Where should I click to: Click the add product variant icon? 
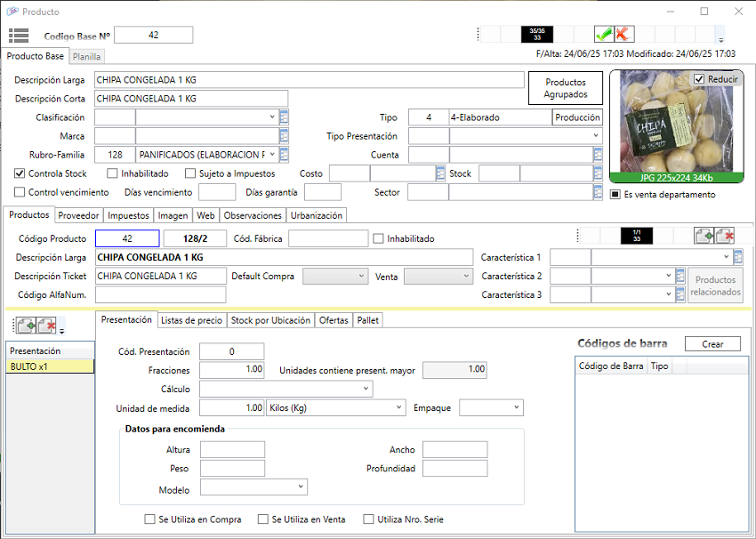coord(704,236)
